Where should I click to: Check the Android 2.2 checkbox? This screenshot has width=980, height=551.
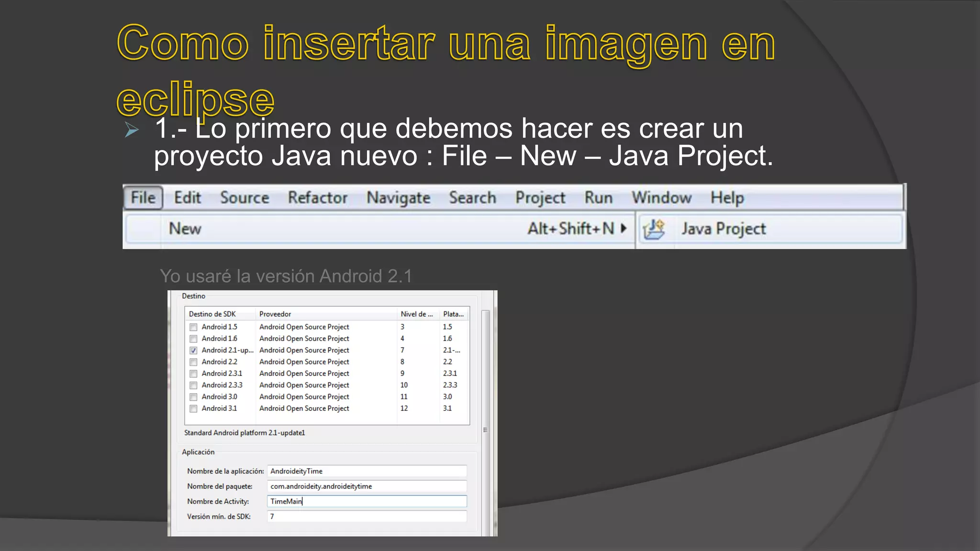click(193, 362)
